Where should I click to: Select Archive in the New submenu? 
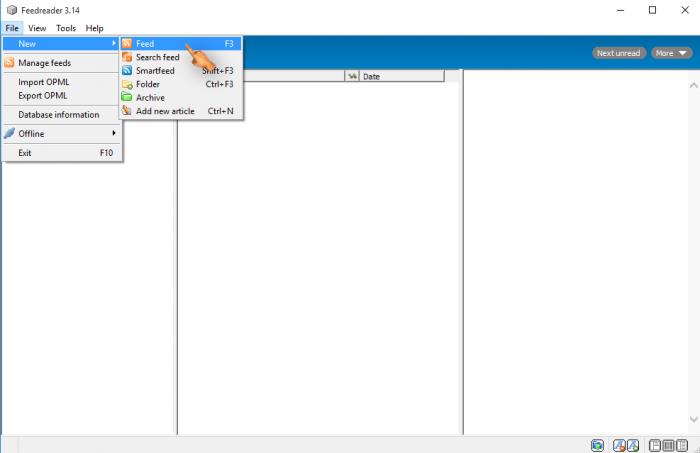point(181,97)
